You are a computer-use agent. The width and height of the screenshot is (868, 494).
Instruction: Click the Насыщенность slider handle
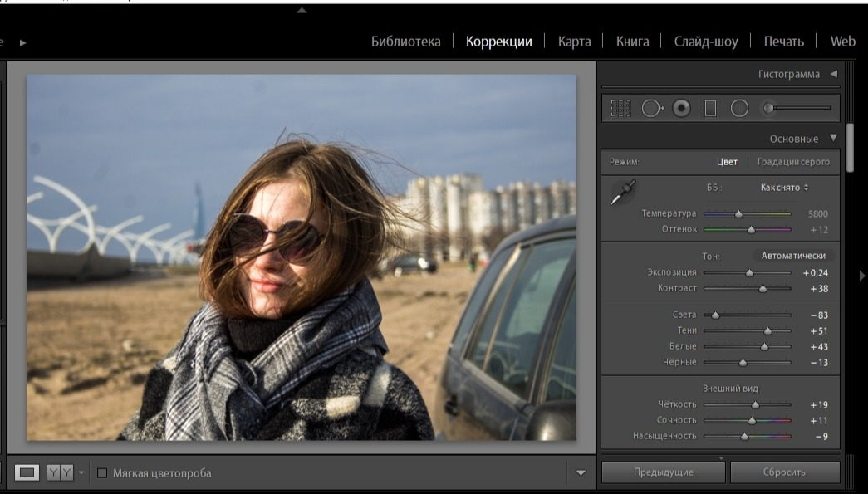[x=744, y=437]
